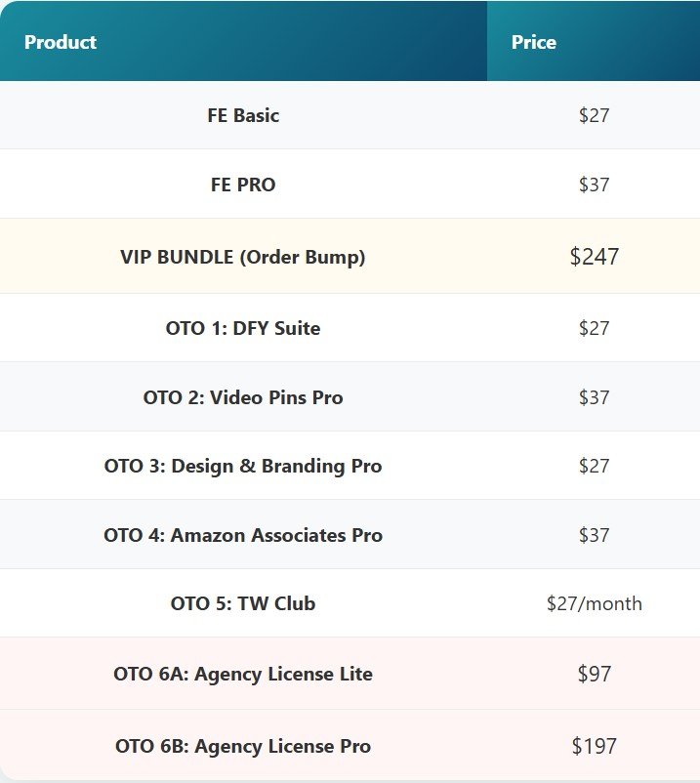Select OTO 4: Amazon Associates Pro
Screen dimensions: 700x783
243,535
